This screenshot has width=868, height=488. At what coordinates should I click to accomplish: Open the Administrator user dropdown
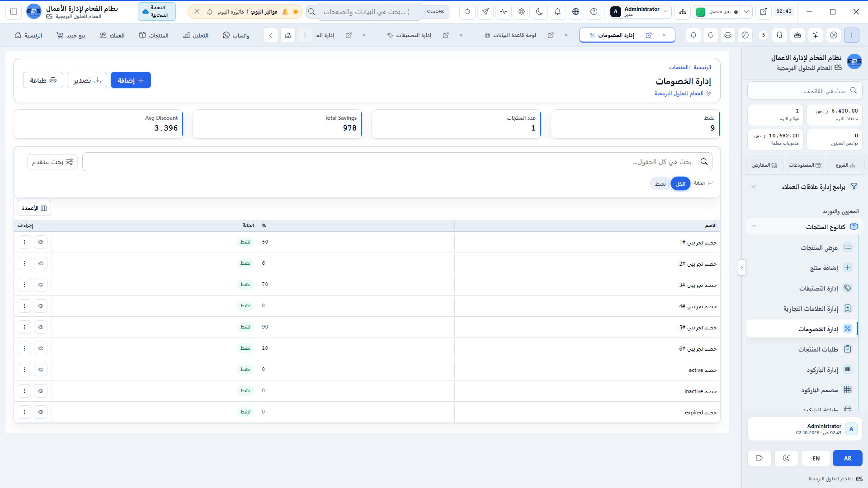[640, 12]
